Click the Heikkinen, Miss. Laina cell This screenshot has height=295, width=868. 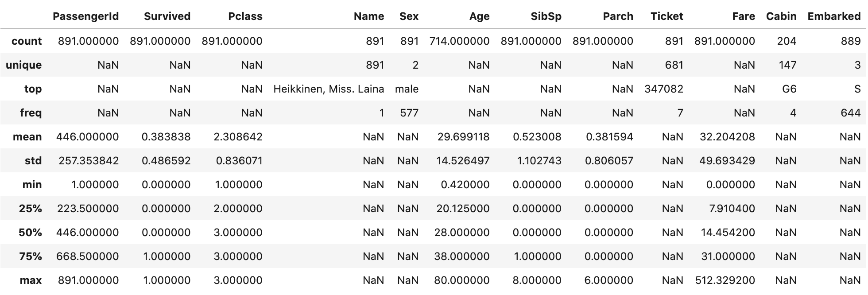tap(329, 89)
